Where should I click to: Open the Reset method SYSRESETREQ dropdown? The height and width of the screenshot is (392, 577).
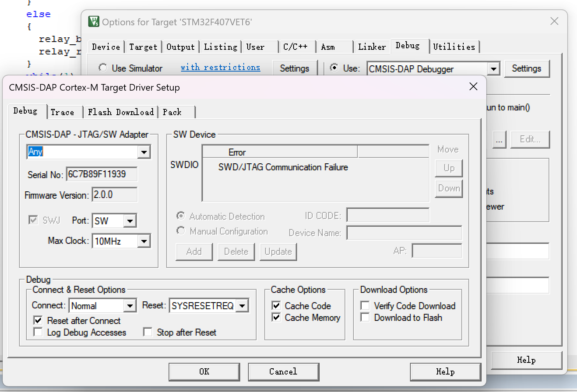point(242,306)
